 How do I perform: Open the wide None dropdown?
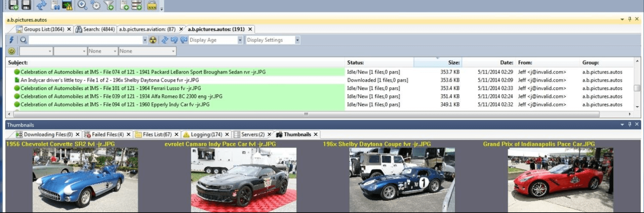coord(147,51)
